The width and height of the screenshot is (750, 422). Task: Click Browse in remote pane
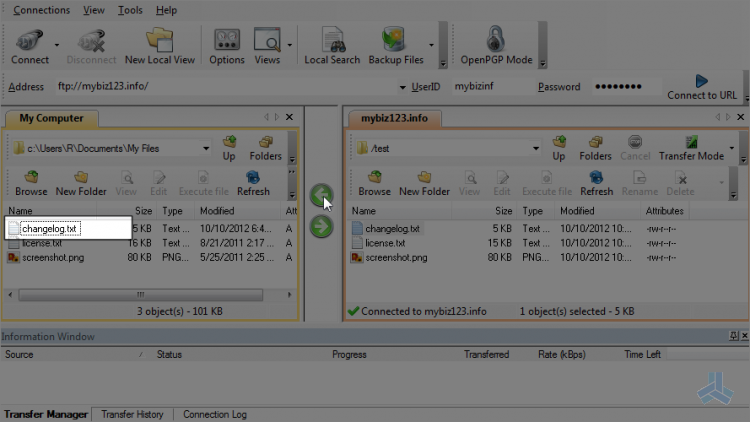375,184
